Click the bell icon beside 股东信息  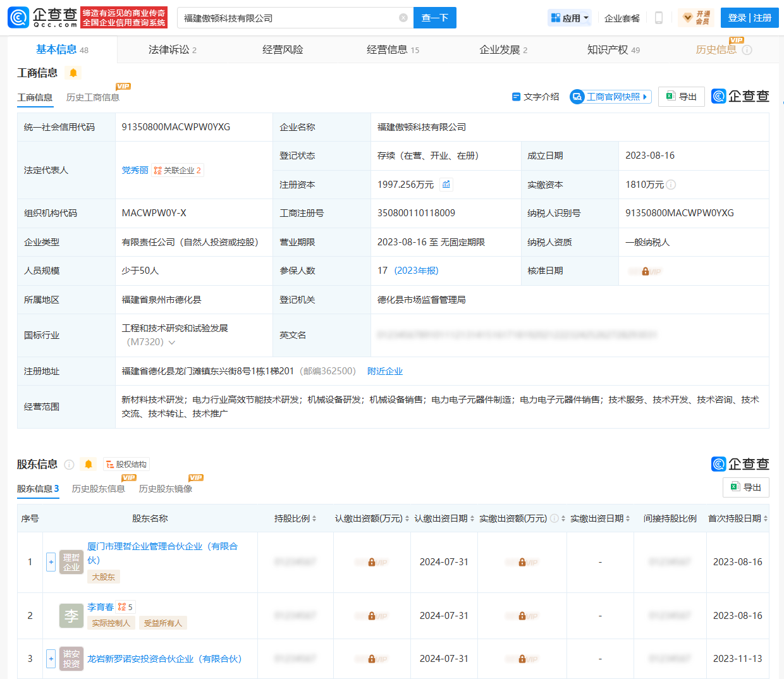[x=89, y=465]
